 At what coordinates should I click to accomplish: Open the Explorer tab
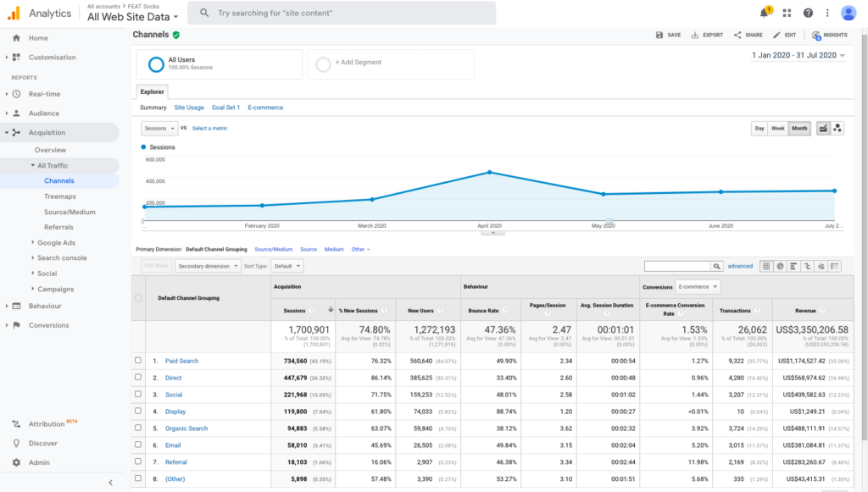point(153,91)
